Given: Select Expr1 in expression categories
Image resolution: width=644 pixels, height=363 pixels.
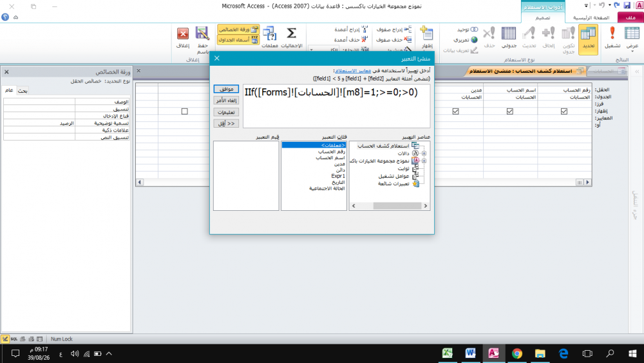Looking at the screenshot, I should [338, 176].
